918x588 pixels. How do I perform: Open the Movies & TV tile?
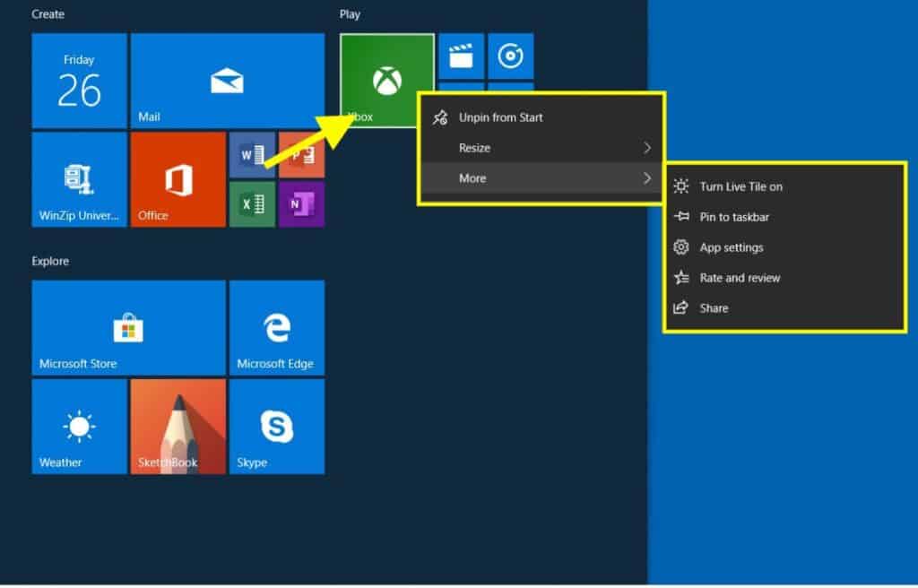pos(461,56)
